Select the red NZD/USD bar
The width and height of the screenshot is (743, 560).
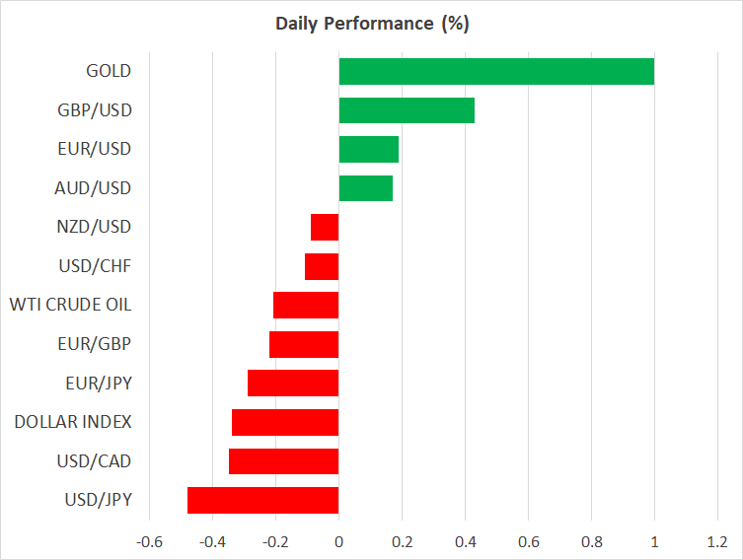click(x=325, y=227)
